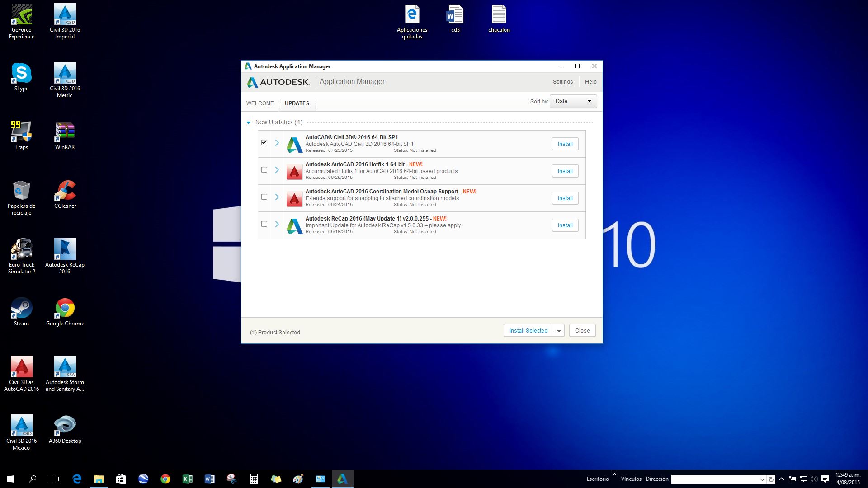This screenshot has width=868, height=488.
Task: Expand details for ReCap 2016 May Update
Action: 277,224
